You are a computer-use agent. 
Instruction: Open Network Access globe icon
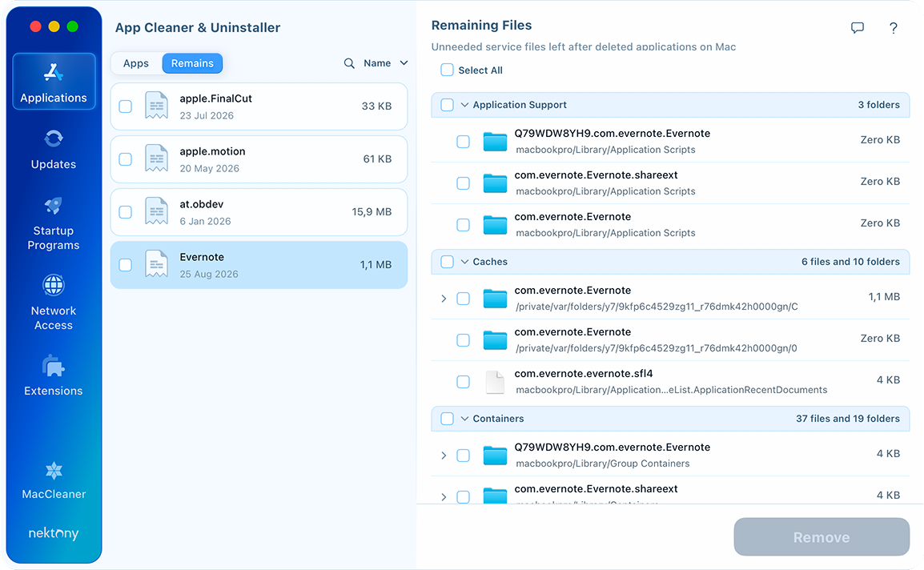(54, 285)
